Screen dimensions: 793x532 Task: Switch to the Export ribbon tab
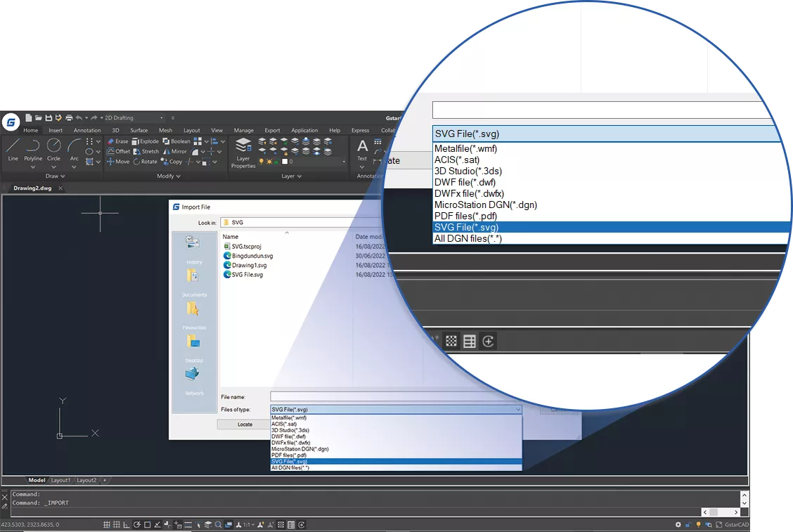tap(272, 131)
